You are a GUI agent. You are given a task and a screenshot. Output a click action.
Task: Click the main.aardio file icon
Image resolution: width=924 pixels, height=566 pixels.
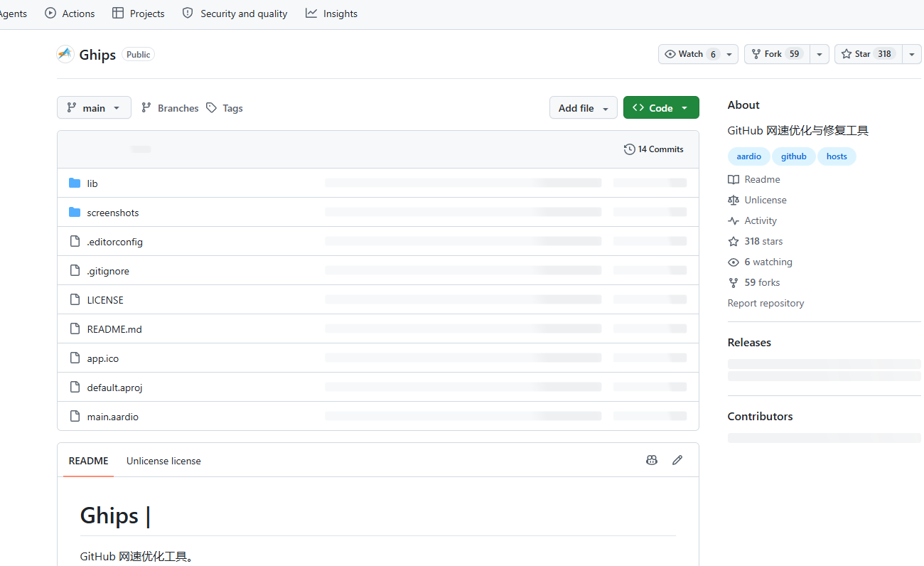coord(75,417)
